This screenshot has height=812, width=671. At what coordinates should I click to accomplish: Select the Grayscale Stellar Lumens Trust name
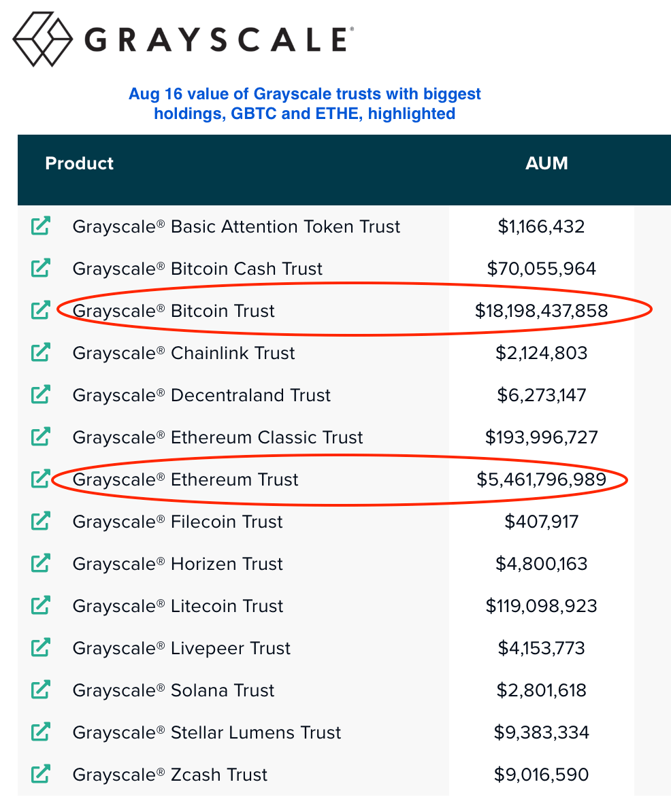[x=207, y=732]
